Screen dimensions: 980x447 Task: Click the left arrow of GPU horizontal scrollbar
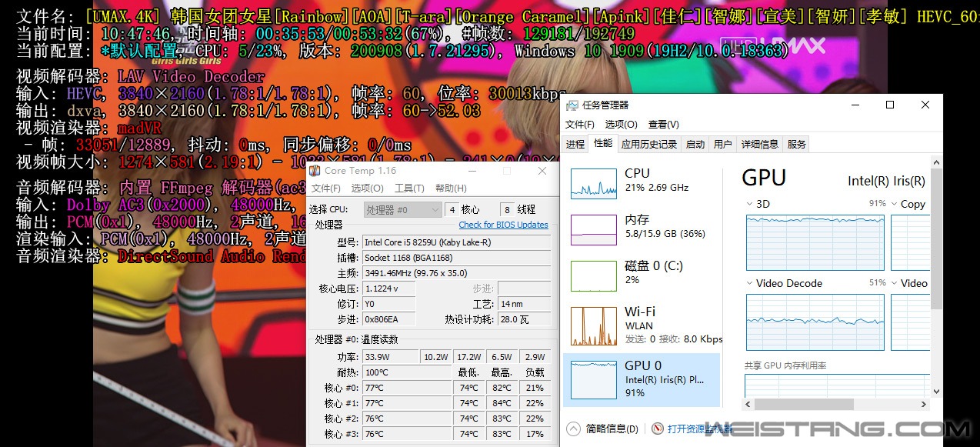[x=749, y=405]
